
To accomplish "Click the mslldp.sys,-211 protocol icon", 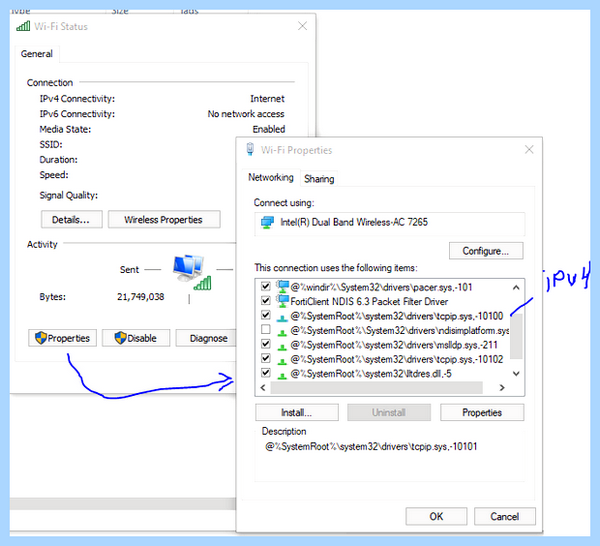I will [x=282, y=347].
